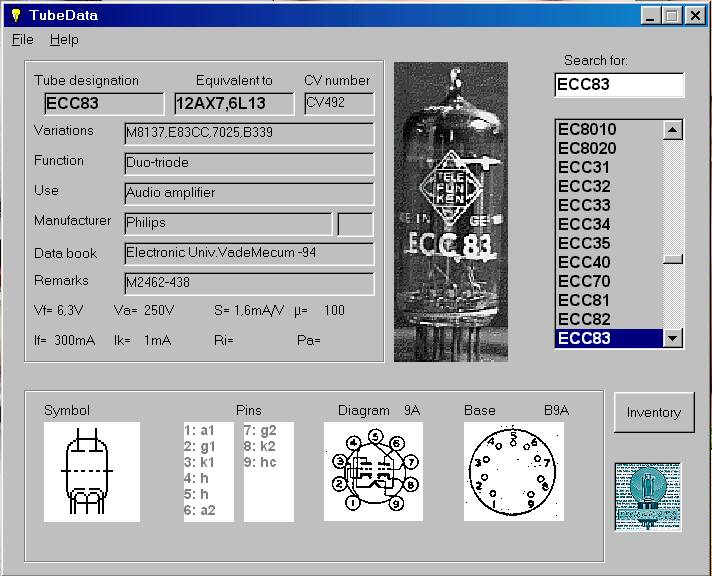The image size is (712, 576).
Task: Select ECC34 in the tube list
Action: click(608, 224)
